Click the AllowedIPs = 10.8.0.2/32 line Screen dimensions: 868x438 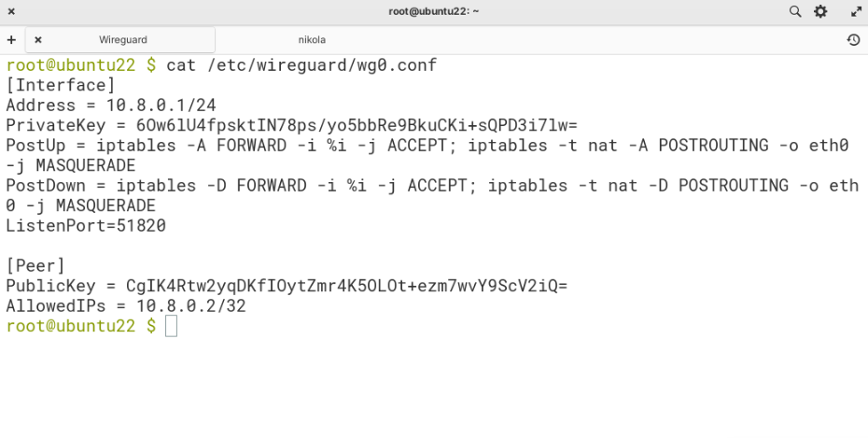coord(126,306)
